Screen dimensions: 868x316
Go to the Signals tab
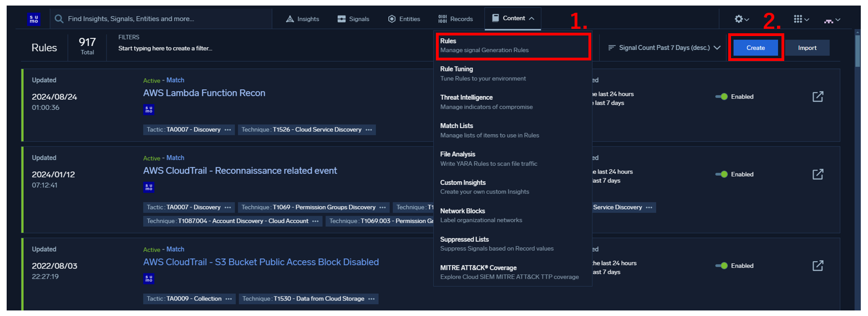coord(353,19)
